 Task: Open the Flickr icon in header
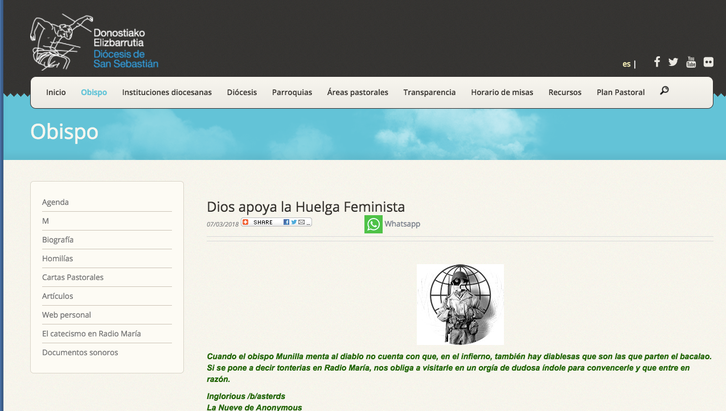click(x=708, y=62)
